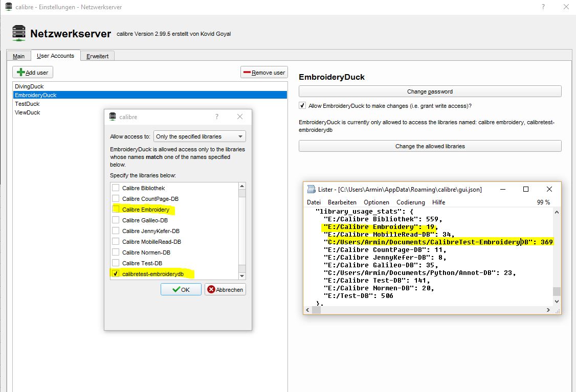576x392 pixels.
Task: Click the calibre Einstellungen title bar icon
Action: (x=9, y=7)
